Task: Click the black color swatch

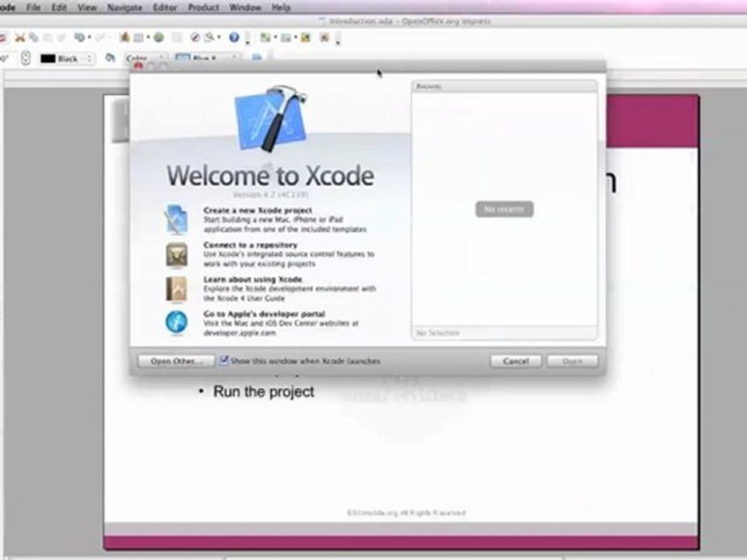Action: coord(48,58)
